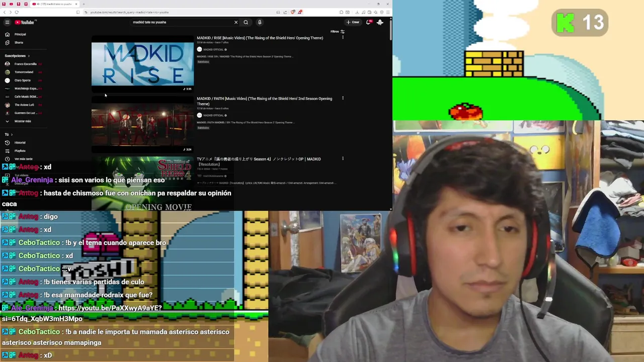The width and height of the screenshot is (644, 362).
Task: Open more options for Season 4 Resolution video
Action: pyautogui.click(x=343, y=158)
